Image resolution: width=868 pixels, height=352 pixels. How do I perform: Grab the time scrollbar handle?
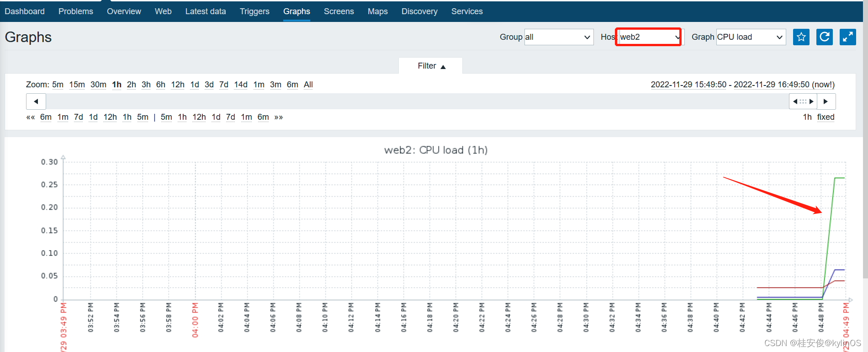click(803, 101)
